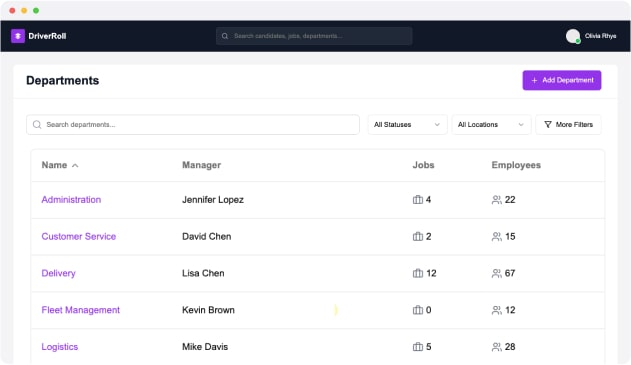This screenshot has height=365, width=631.
Task: Click the people icon in the Customer Service row
Action: pyautogui.click(x=497, y=237)
